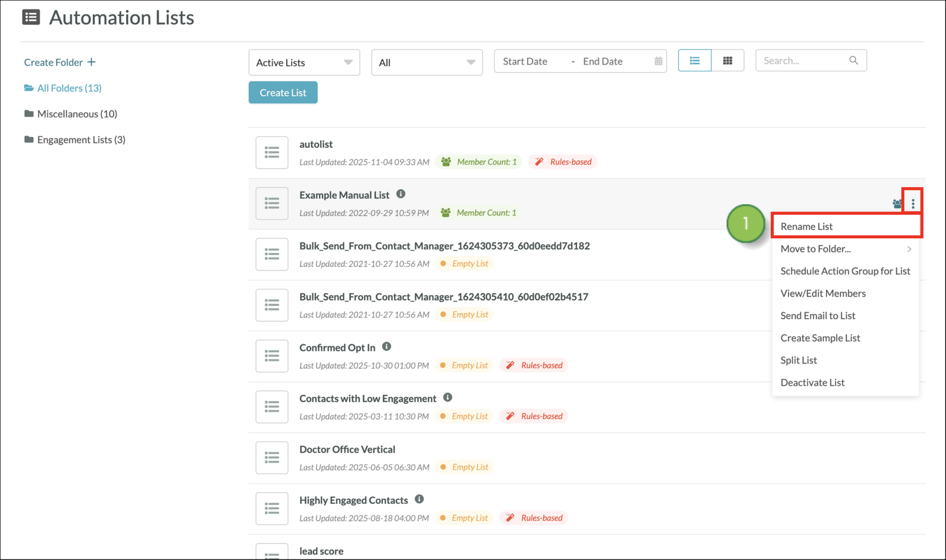Viewport: 946px width, 560px height.
Task: Click info icon next to Highly Engaged Contacts
Action: [419, 499]
